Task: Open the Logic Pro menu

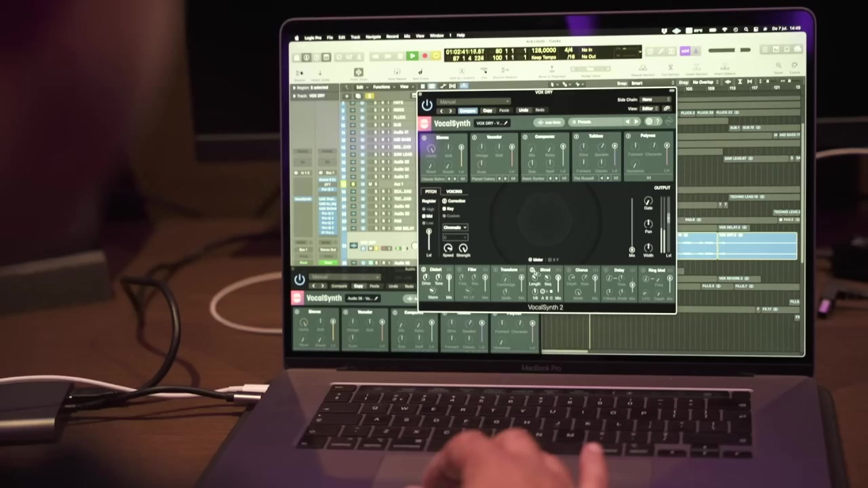Action: coord(313,37)
